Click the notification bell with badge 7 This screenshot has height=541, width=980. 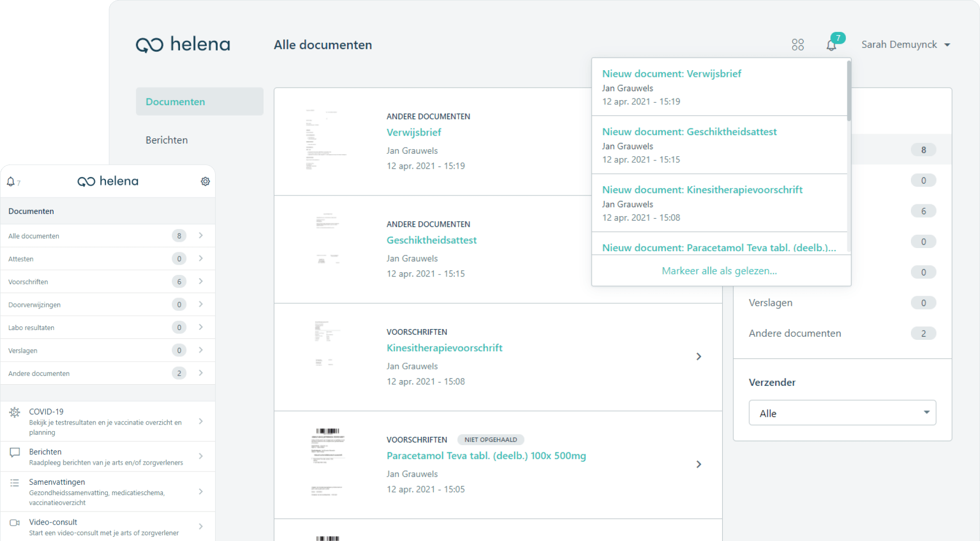click(x=831, y=45)
